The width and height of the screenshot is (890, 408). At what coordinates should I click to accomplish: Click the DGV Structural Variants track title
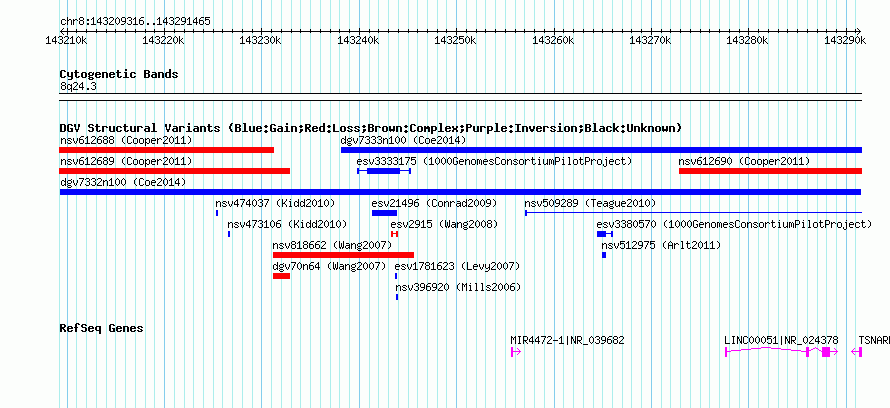[370, 128]
